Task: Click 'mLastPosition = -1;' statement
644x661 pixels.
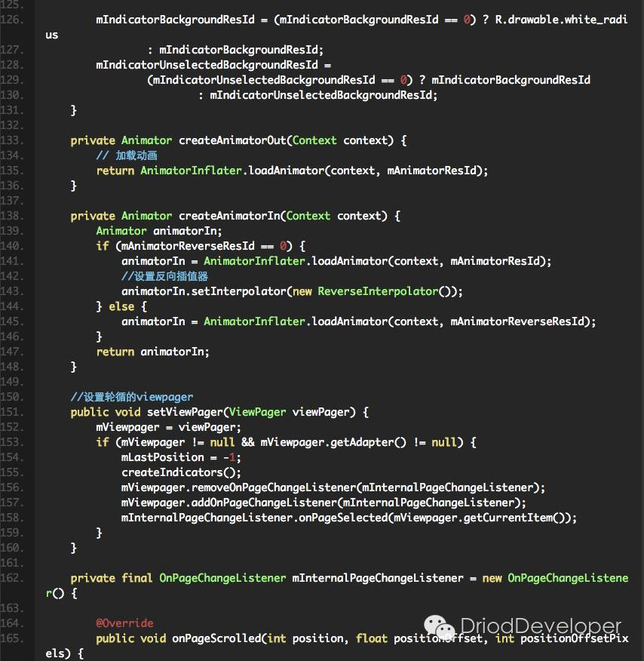Action: tap(181, 457)
